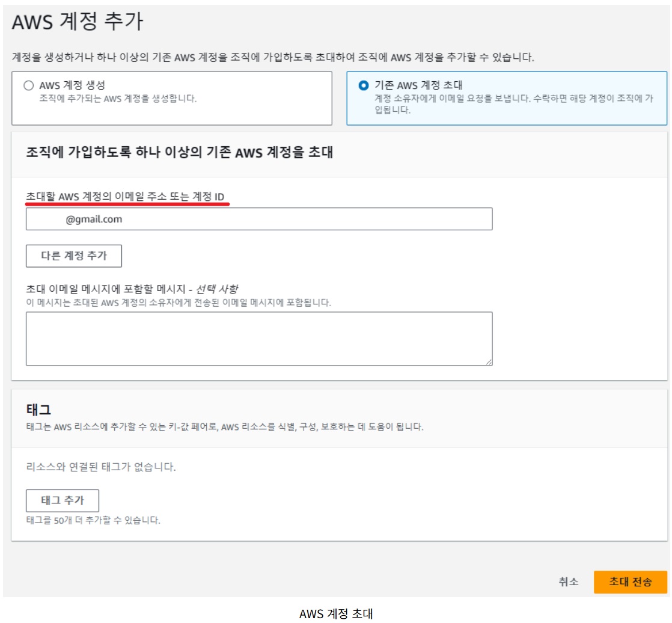Click the email address or account ID field

(259, 219)
